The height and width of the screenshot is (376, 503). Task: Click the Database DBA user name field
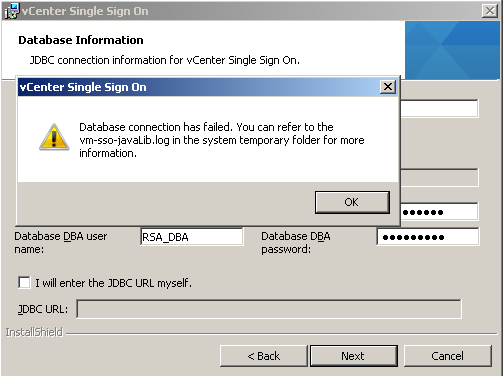click(192, 237)
